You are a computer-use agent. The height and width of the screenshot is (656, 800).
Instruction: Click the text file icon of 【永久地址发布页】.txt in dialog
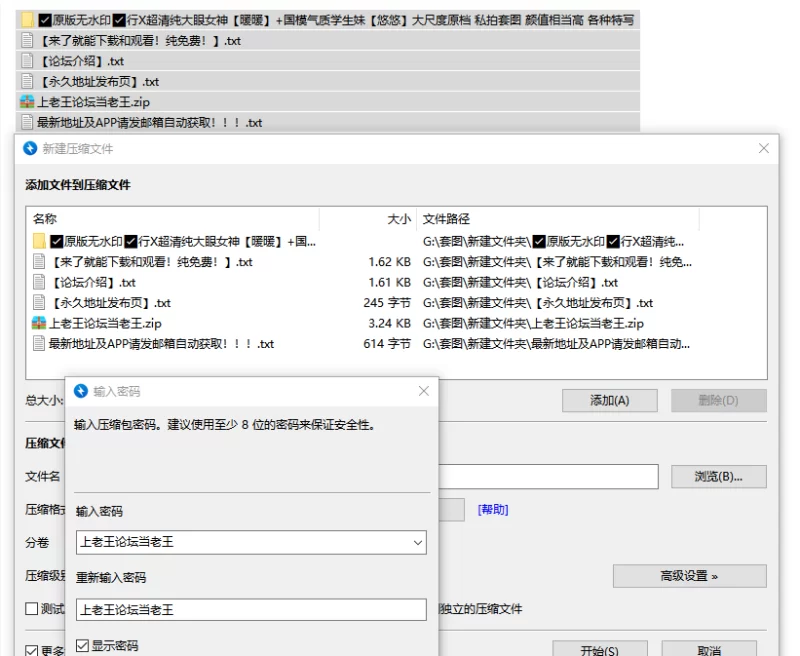(x=39, y=302)
